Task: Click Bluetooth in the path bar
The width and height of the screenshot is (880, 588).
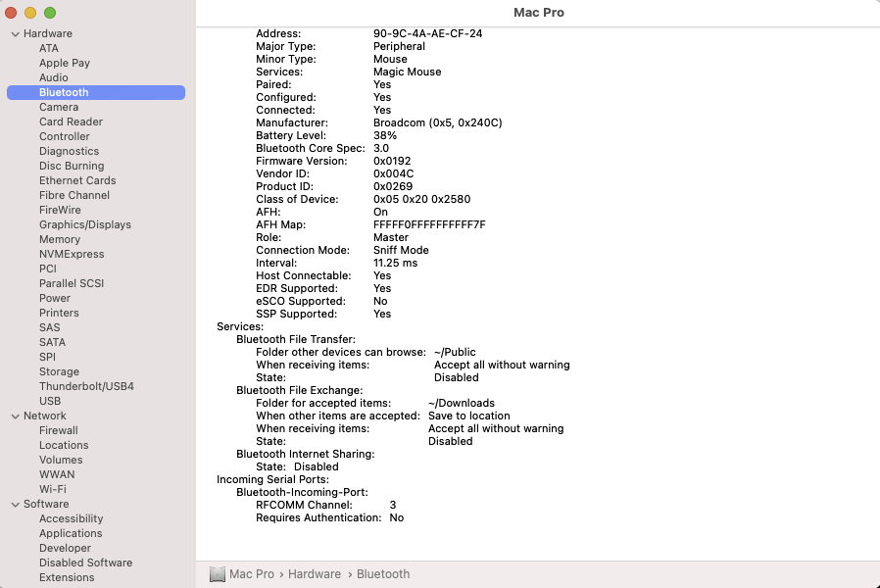Action: point(383,574)
